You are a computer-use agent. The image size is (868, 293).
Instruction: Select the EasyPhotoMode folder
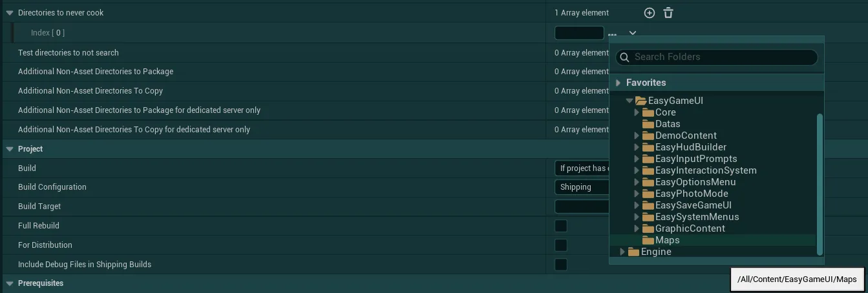coord(692,194)
